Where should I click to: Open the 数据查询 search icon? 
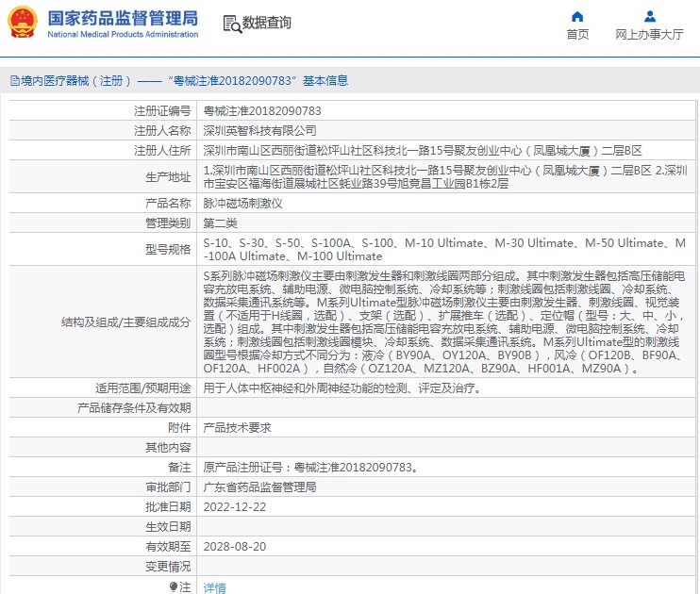(232, 24)
